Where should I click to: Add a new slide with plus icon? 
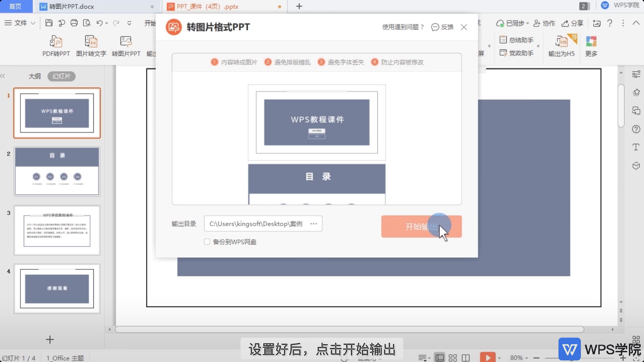tap(50, 340)
